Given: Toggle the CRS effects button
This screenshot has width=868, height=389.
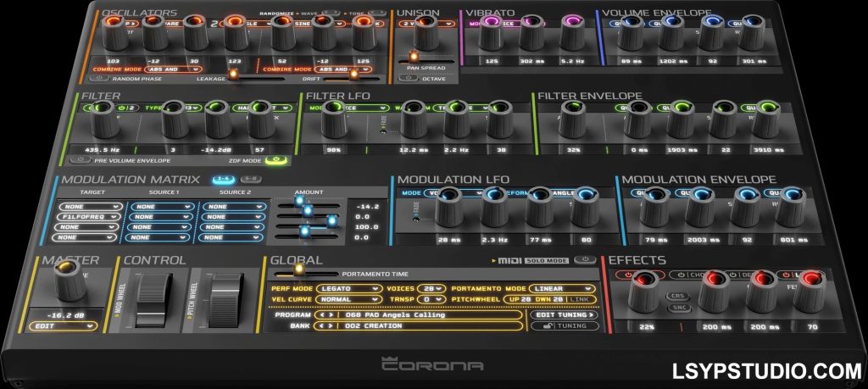Looking at the screenshot, I should pyautogui.click(x=678, y=297).
